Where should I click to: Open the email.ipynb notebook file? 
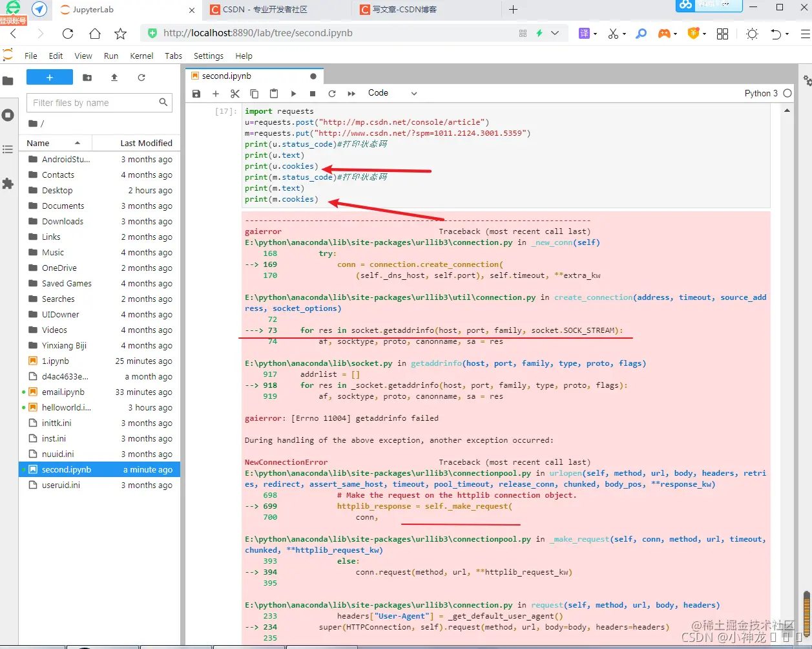(x=99, y=392)
